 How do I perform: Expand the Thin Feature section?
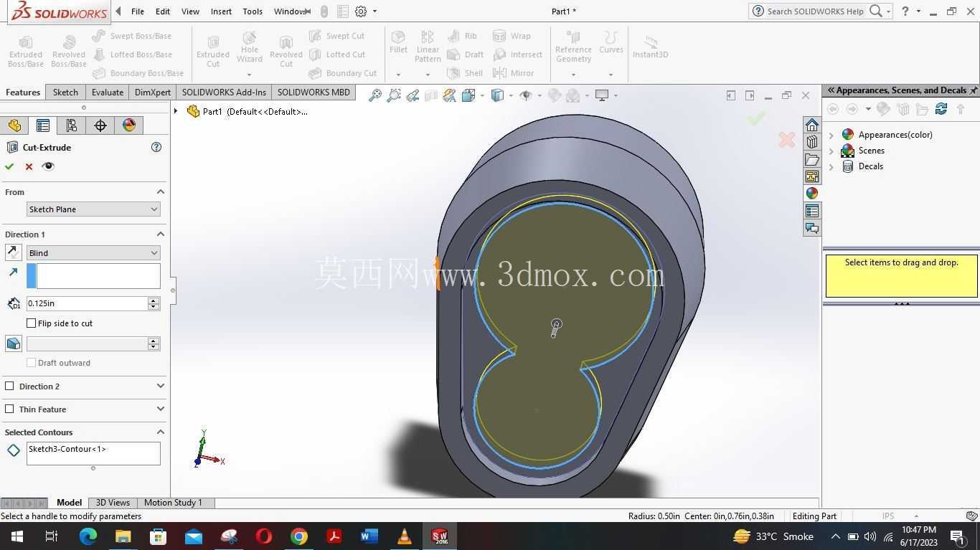click(161, 409)
